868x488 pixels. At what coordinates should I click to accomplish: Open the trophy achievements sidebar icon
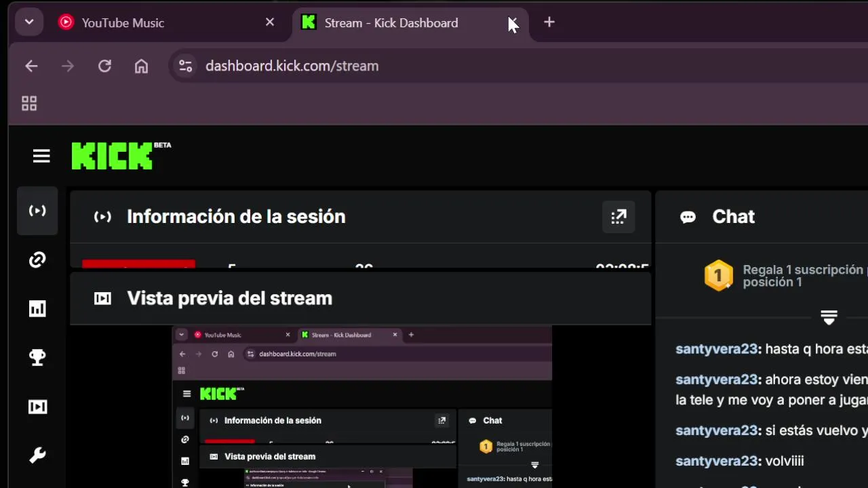pos(37,358)
